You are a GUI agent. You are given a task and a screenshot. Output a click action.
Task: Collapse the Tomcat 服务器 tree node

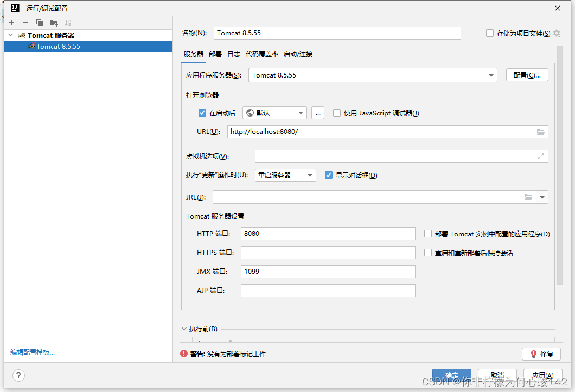(11, 35)
